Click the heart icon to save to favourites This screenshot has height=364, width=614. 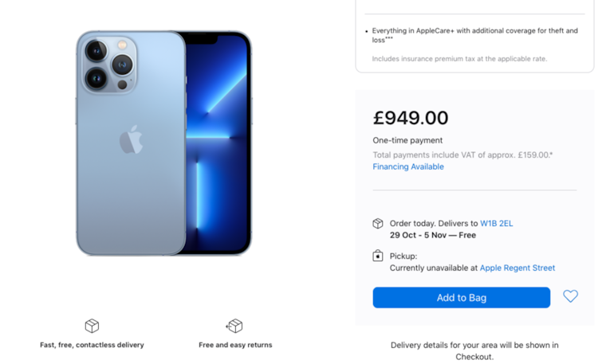(570, 296)
